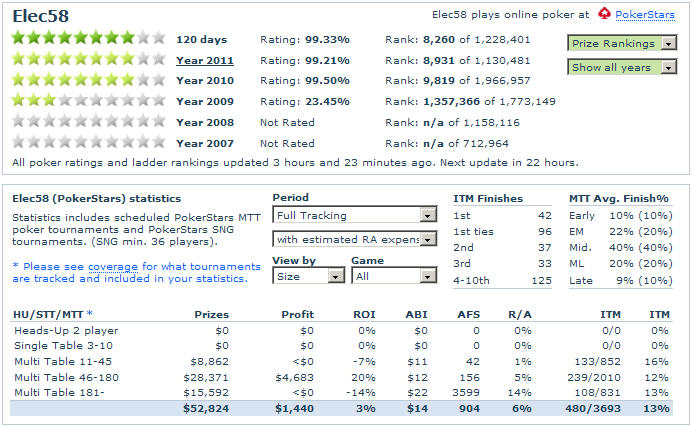Click the Year 2010 label

pos(205,81)
